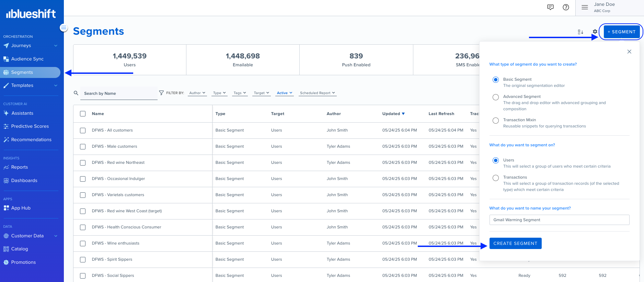The image size is (644, 282).
Task: Open the Tags filter dropdown
Action: click(240, 93)
